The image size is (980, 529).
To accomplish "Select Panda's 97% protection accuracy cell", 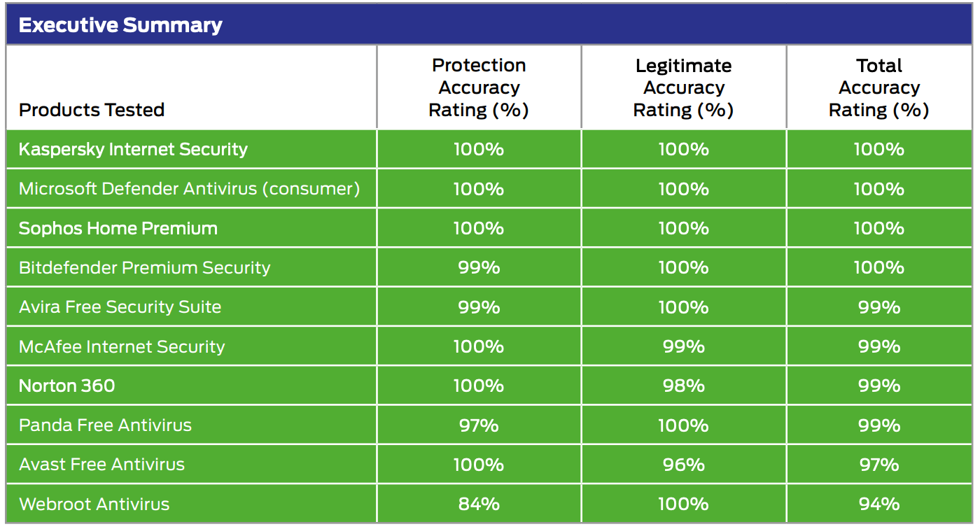I will (x=479, y=425).
